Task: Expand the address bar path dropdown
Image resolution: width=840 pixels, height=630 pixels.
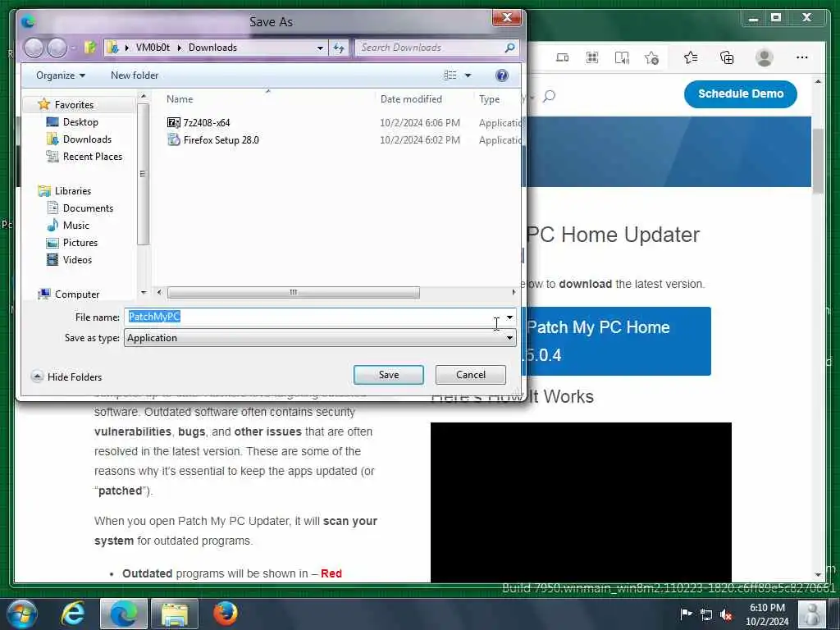Action: point(321,48)
